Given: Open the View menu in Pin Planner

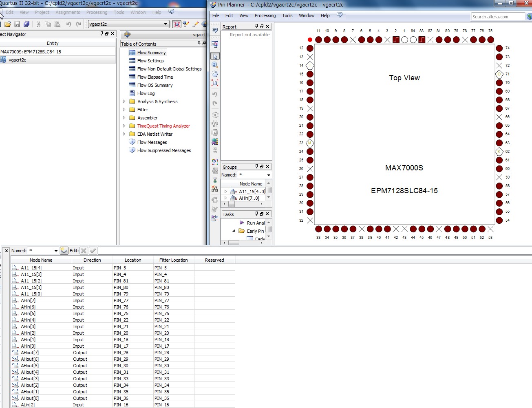Looking at the screenshot, I should click(244, 15).
